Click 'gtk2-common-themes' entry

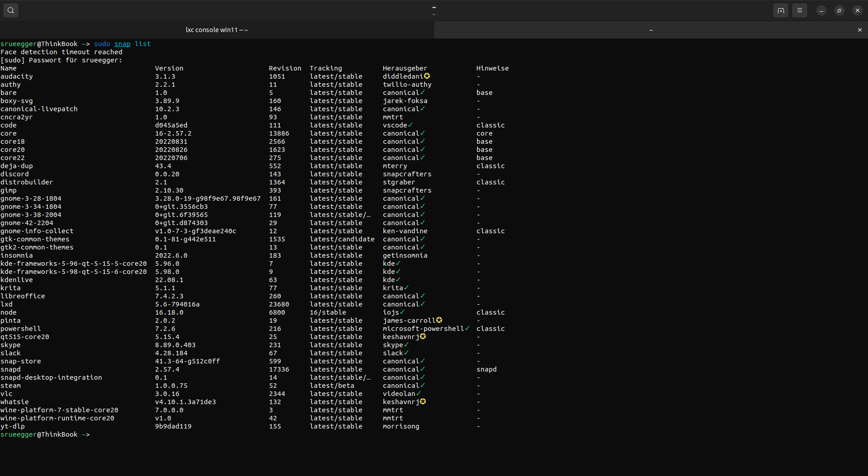point(37,247)
